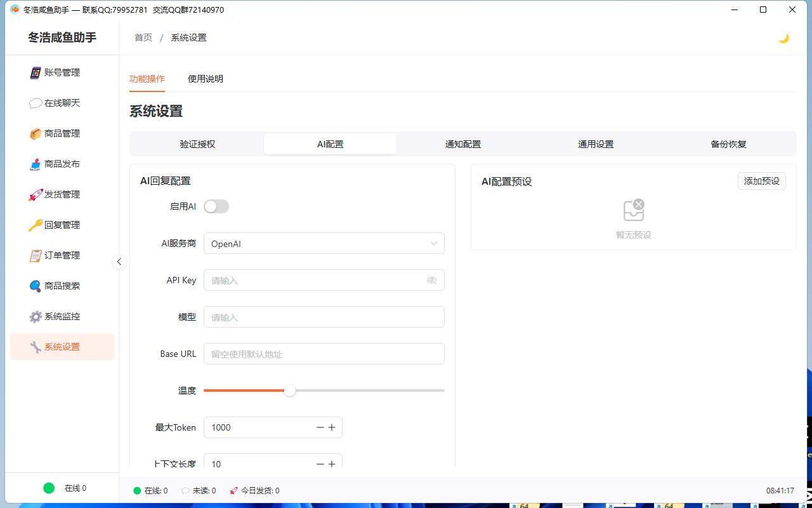Click the 最大Token number field

(x=273, y=427)
